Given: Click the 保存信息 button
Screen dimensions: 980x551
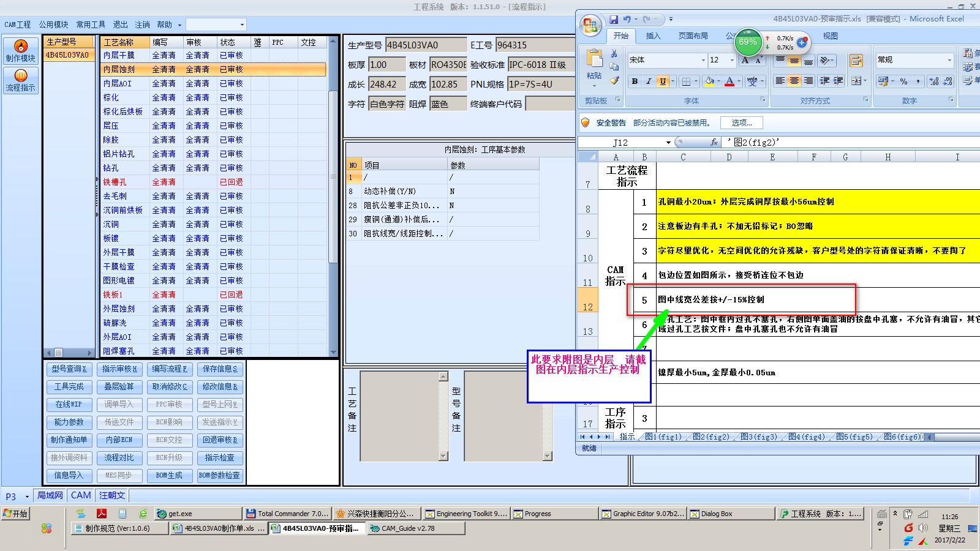Looking at the screenshot, I should [220, 369].
